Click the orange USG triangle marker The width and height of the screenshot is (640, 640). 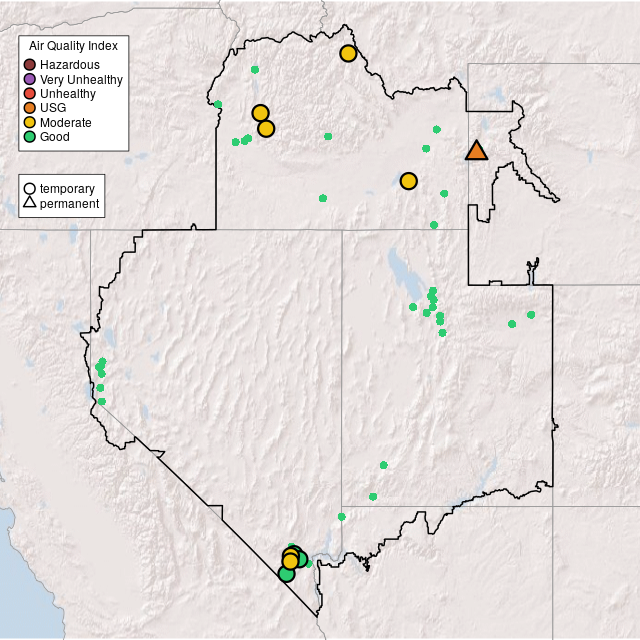click(x=477, y=151)
